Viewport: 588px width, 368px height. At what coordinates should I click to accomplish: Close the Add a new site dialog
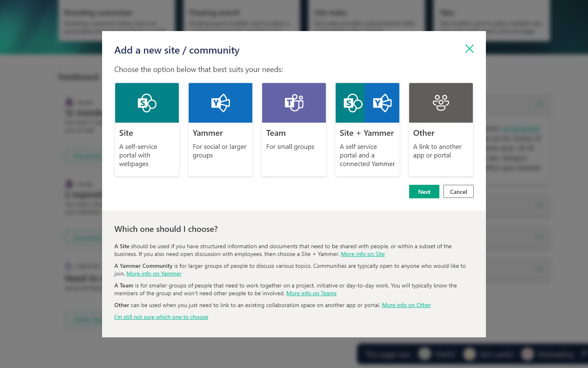click(x=470, y=49)
